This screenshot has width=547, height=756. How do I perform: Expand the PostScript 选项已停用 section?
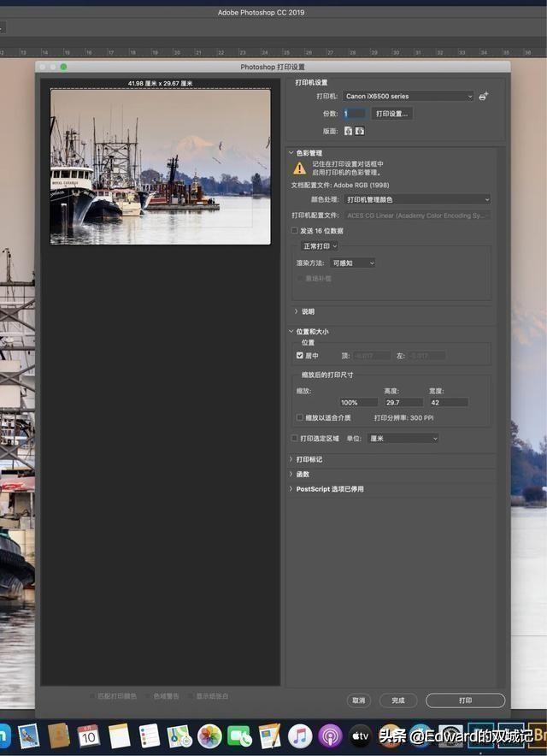coord(291,488)
